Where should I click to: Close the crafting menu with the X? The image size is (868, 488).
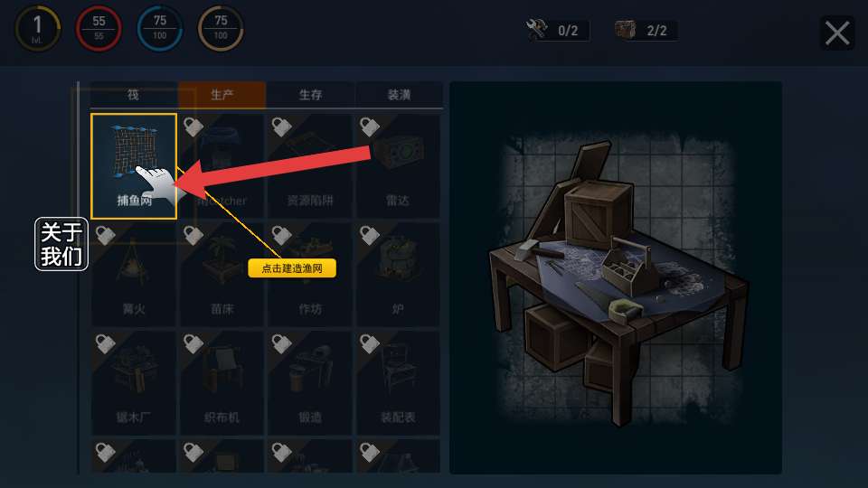[837, 33]
